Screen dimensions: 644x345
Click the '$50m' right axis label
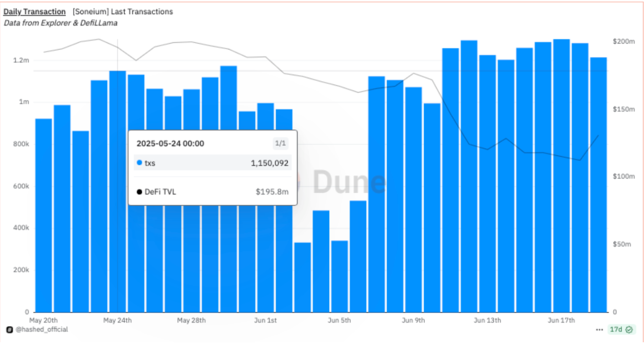(622, 245)
